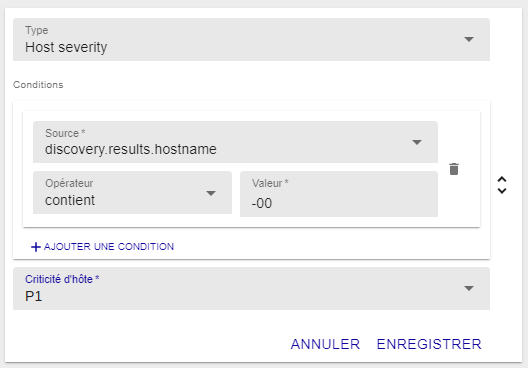This screenshot has height=368, width=528.
Task: Click the contient operator value
Action: click(x=70, y=200)
